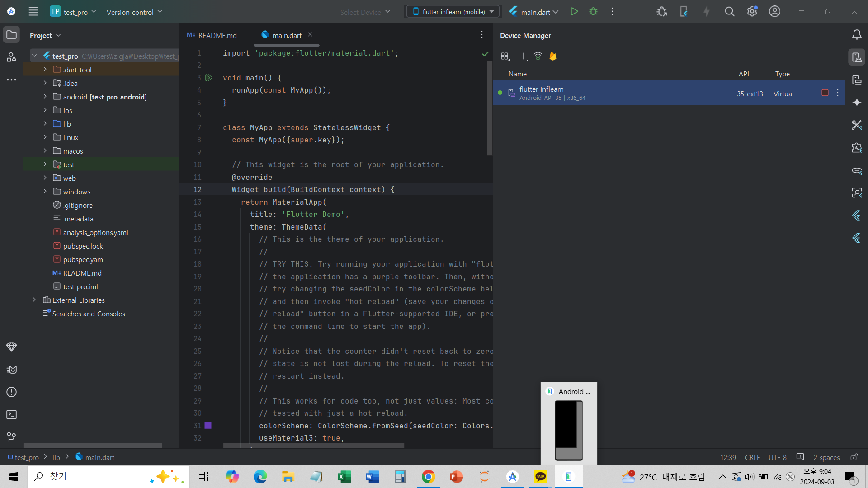This screenshot has width=868, height=488.
Task: Open the Structure tool window icon
Action: [x=12, y=57]
